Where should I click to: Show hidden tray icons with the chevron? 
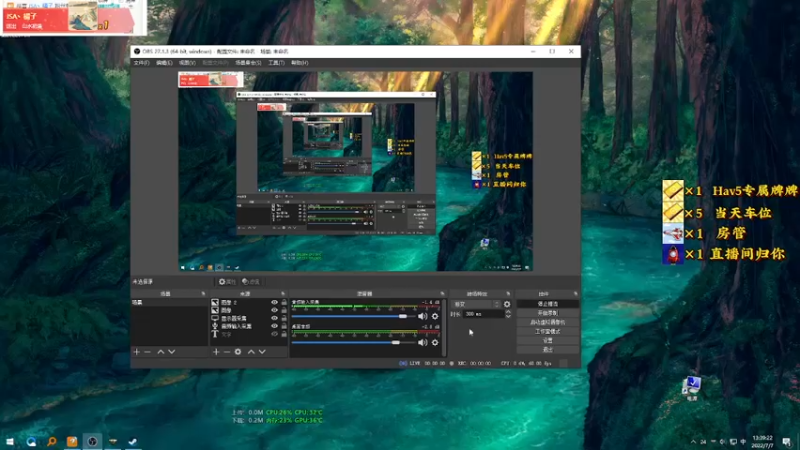pos(693,442)
